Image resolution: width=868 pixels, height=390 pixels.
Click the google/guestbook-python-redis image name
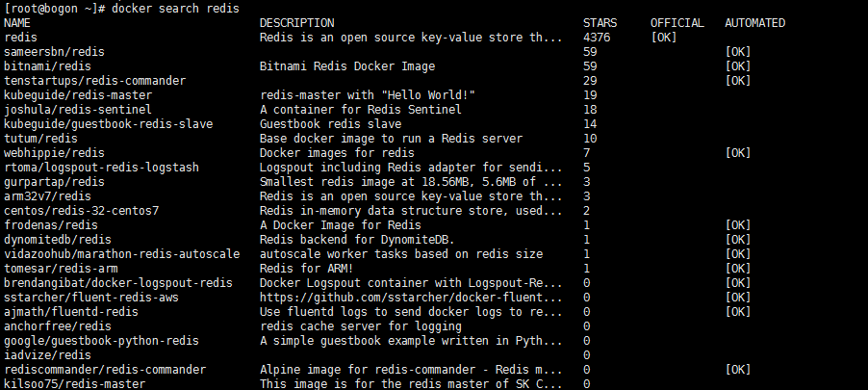click(101, 340)
